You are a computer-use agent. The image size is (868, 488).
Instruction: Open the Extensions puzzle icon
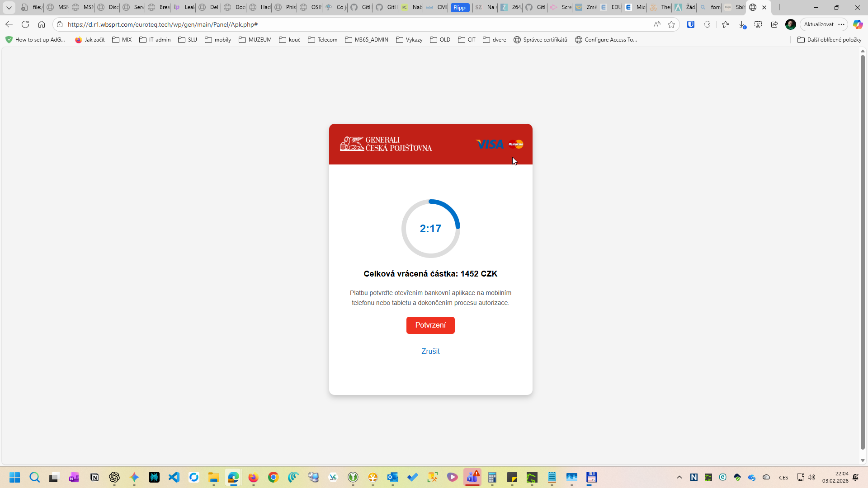click(708, 24)
